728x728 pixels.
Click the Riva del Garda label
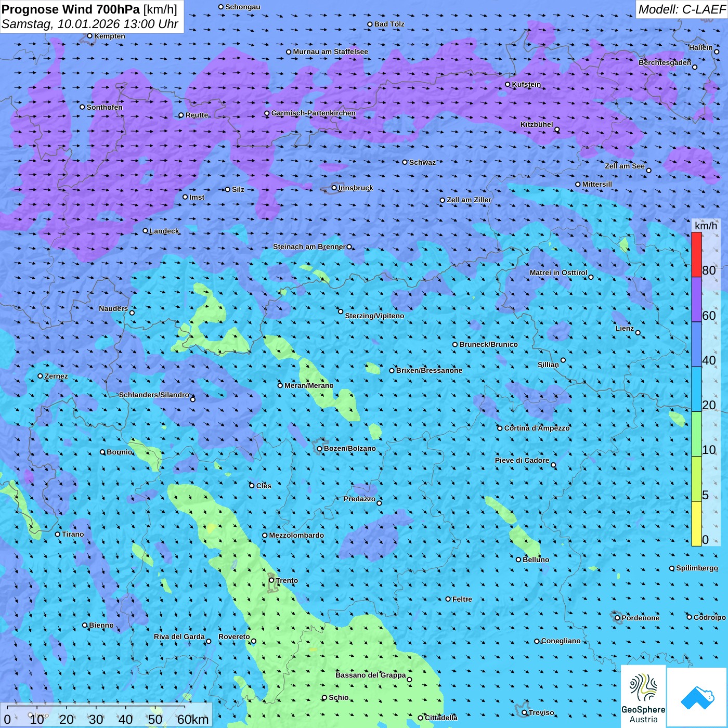[179, 636]
